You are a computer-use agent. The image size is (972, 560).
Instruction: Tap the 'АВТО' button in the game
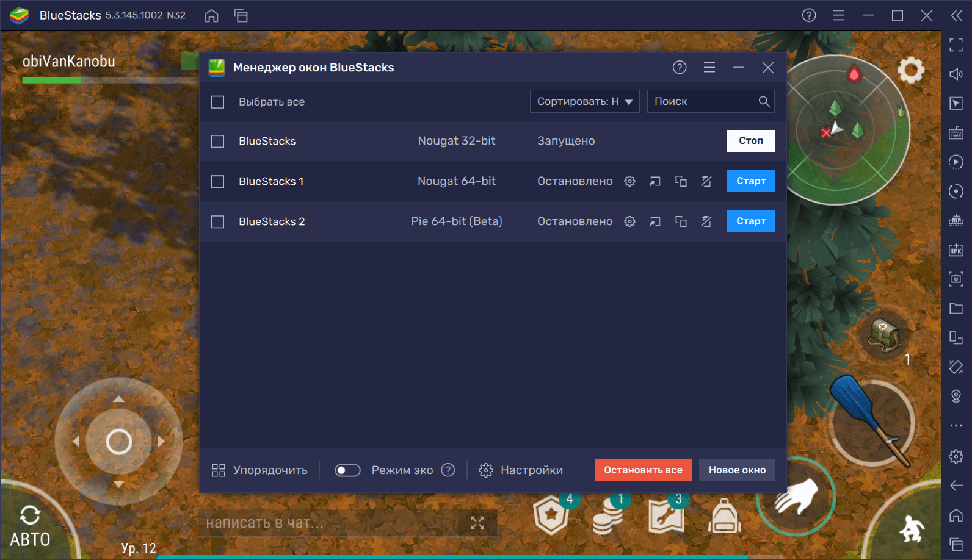click(30, 527)
